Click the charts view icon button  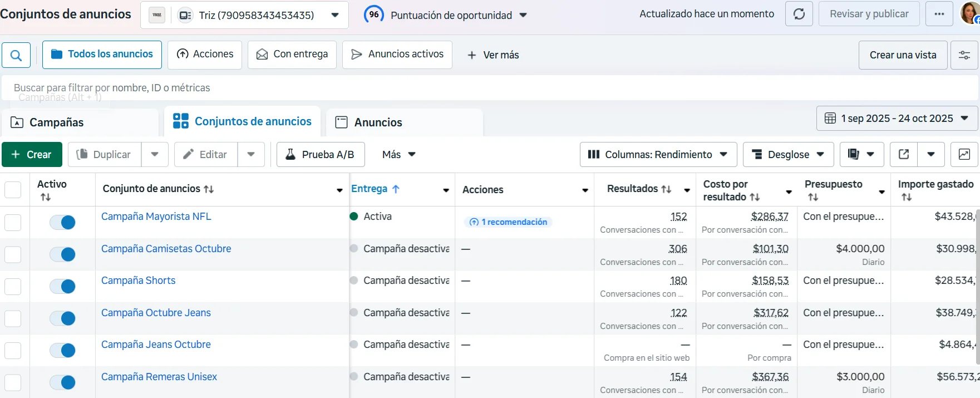pos(964,154)
